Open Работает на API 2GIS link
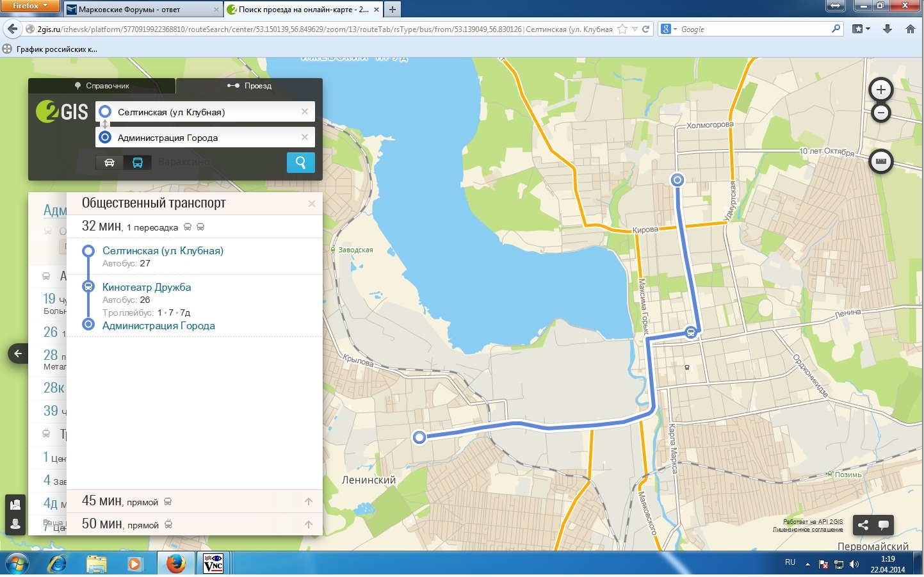This screenshot has height=577, width=924. click(813, 522)
